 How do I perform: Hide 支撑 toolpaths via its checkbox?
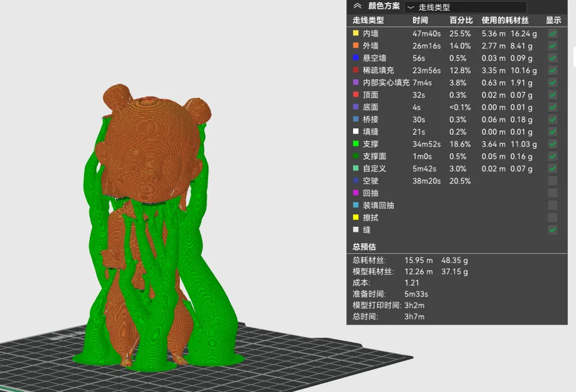pyautogui.click(x=552, y=144)
